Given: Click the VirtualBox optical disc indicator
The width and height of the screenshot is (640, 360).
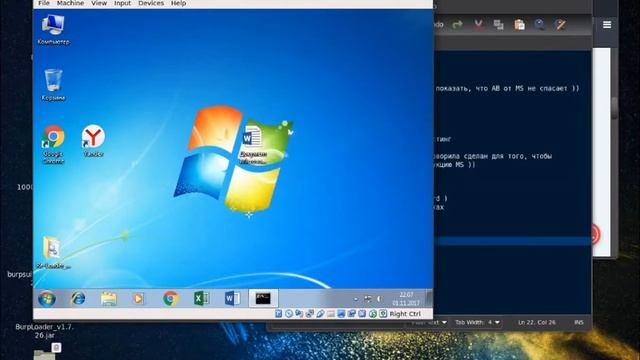Looking at the screenshot, I should click(x=289, y=313).
